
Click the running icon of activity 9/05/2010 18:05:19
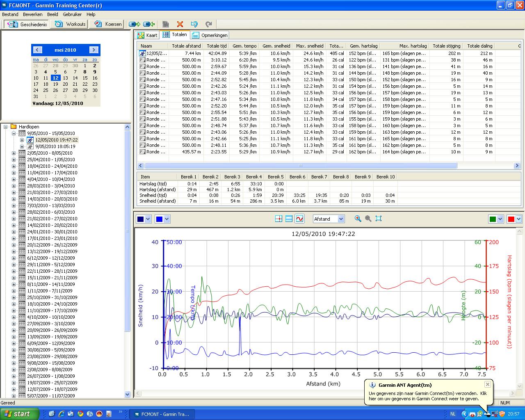coord(30,146)
